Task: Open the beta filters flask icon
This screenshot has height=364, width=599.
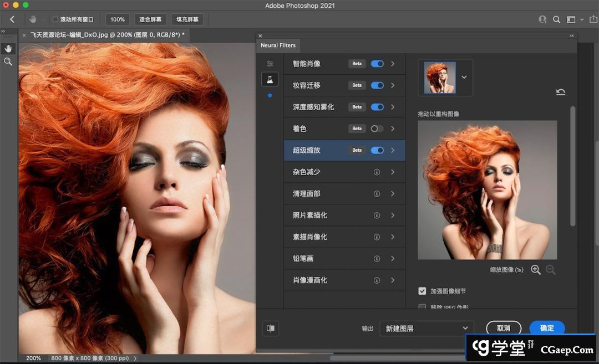Action: (270, 79)
